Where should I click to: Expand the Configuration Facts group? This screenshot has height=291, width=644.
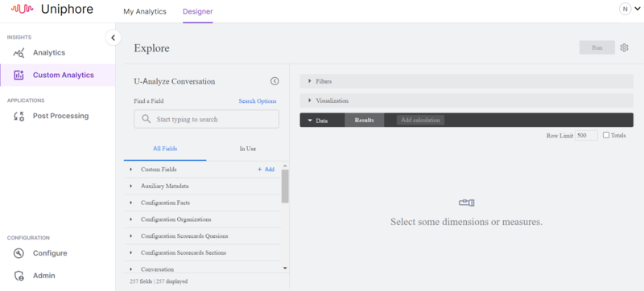pyautogui.click(x=130, y=203)
